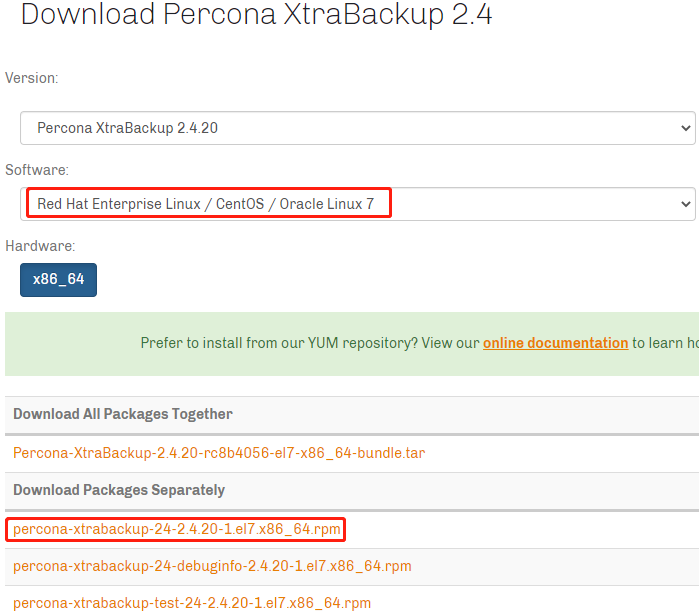Click the 'View our' text before documentation link

pyautogui.click(x=450, y=343)
